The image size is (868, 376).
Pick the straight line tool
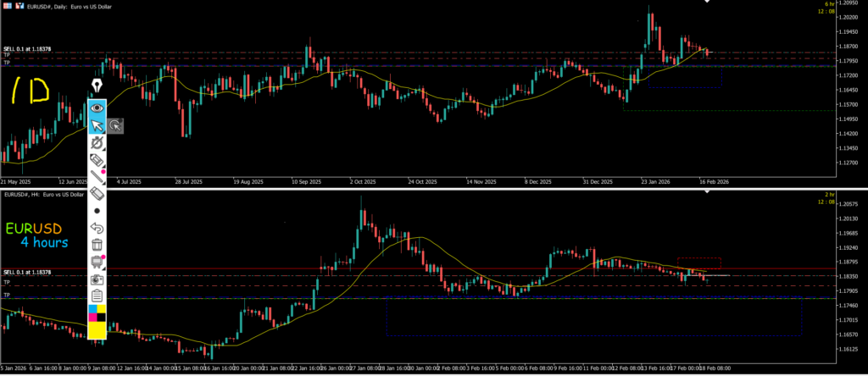98,176
